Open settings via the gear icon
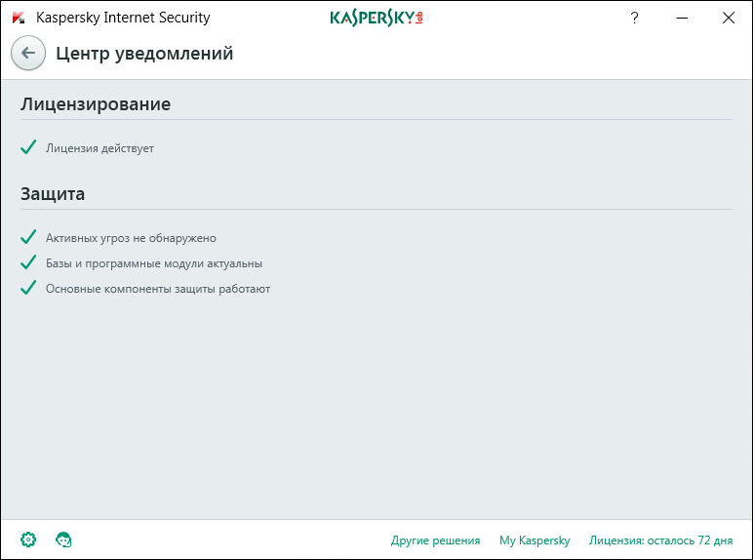Viewport: 753px width, 560px height. click(x=28, y=540)
